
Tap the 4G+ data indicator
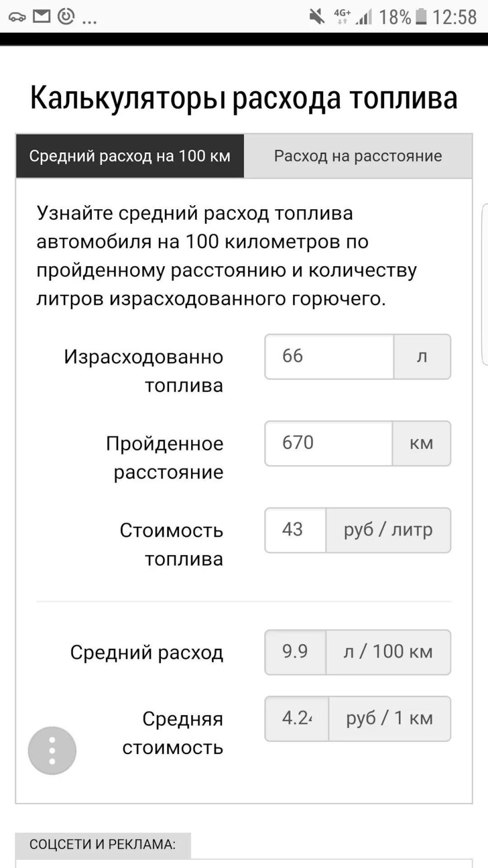(343, 16)
